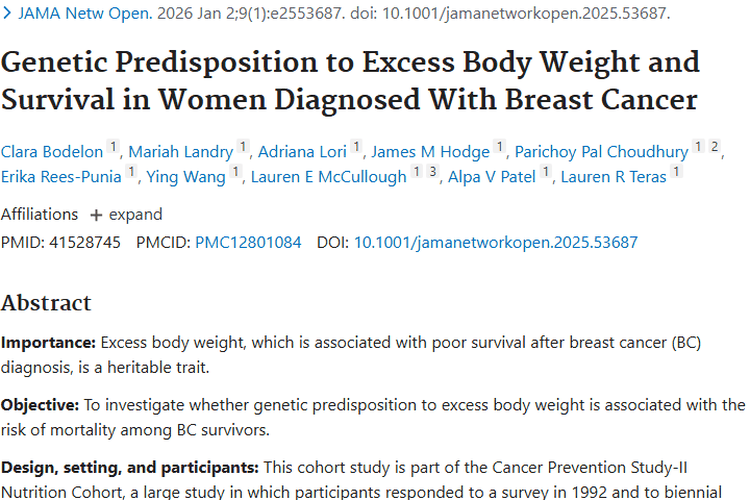Viewport: 750px width, 500px height.
Task: Open author Lauren E McCullough's link
Action: click(328, 177)
